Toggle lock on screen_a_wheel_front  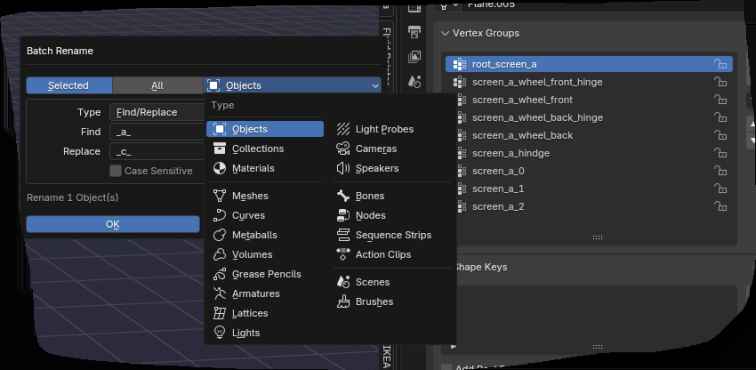point(720,100)
